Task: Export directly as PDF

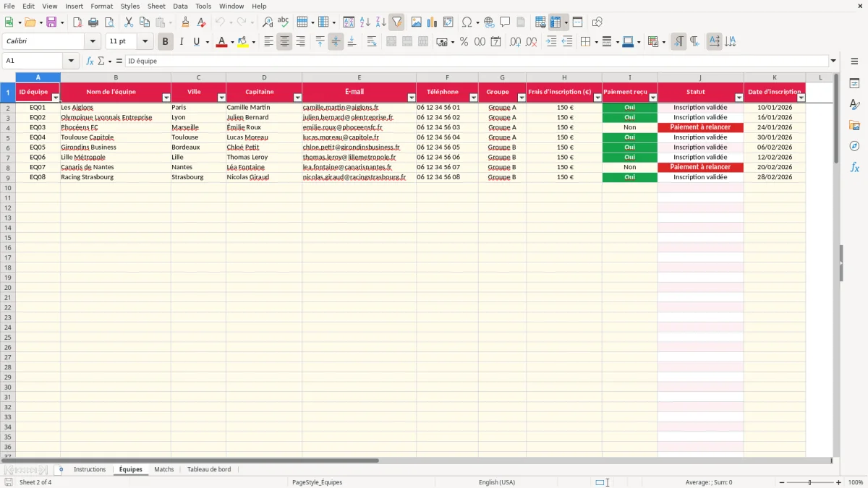Action: click(x=77, y=22)
